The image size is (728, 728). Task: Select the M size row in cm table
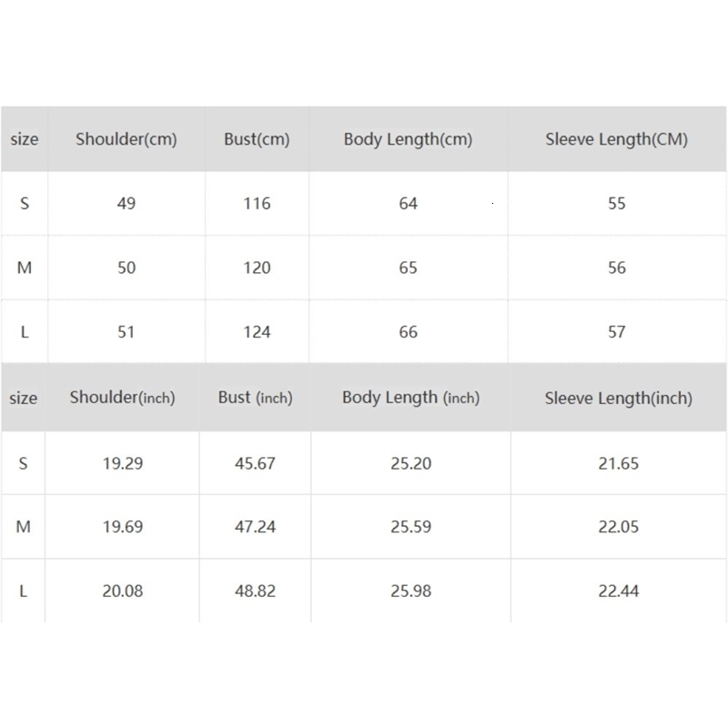[25, 268]
